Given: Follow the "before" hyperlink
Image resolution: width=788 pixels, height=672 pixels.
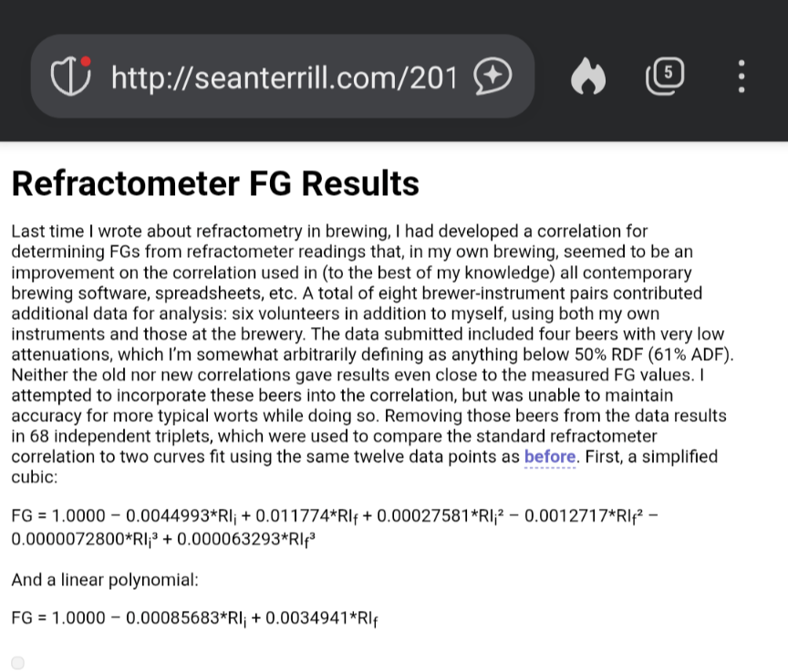Looking at the screenshot, I should (x=550, y=457).
